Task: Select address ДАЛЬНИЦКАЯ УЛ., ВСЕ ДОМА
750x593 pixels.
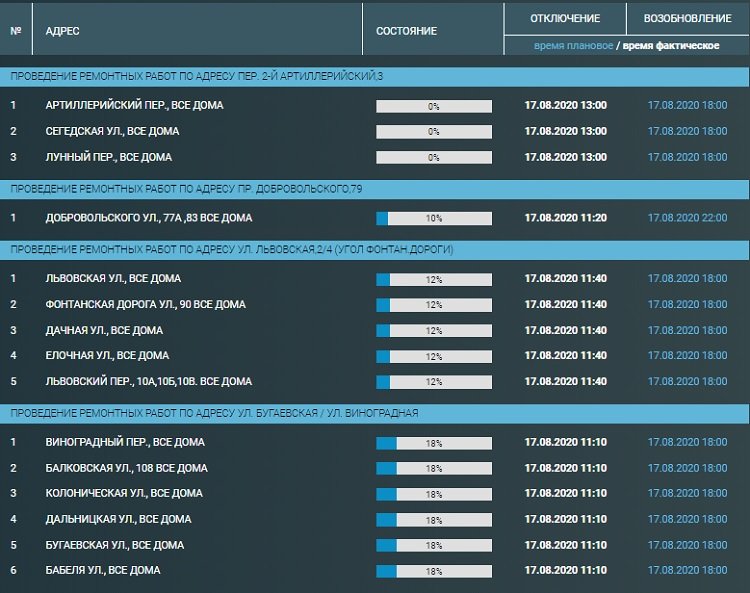Action: point(118,519)
